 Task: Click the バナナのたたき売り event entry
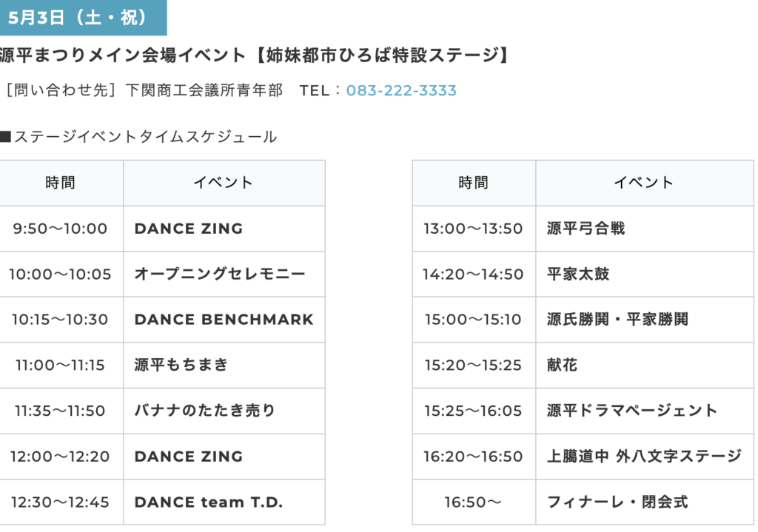pos(224,411)
